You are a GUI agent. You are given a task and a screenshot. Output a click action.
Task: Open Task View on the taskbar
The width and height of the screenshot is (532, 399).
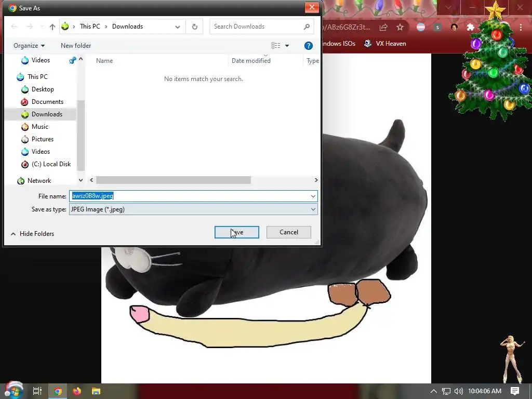pyautogui.click(x=37, y=391)
